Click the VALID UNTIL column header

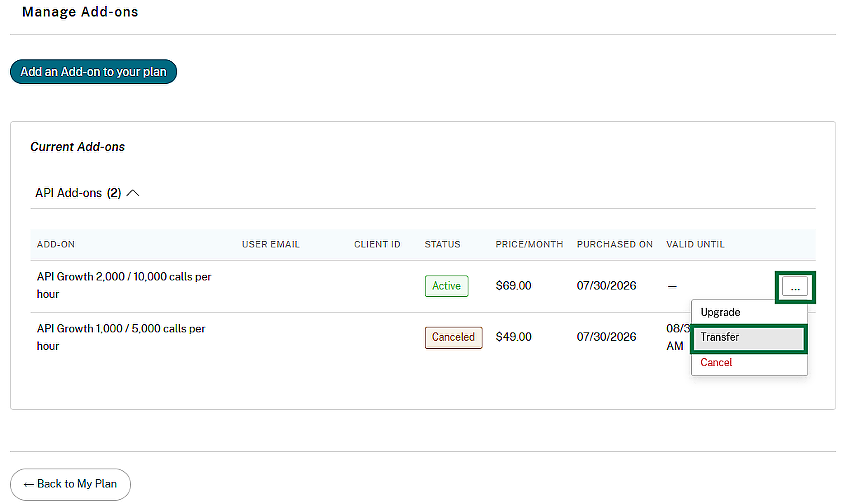695,244
